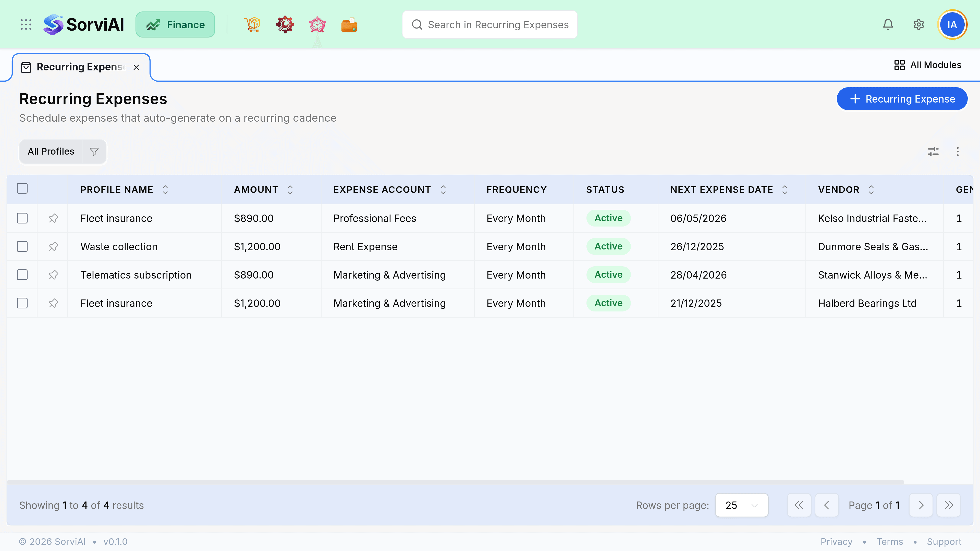Sort by Next Expense Date column

[x=785, y=190]
